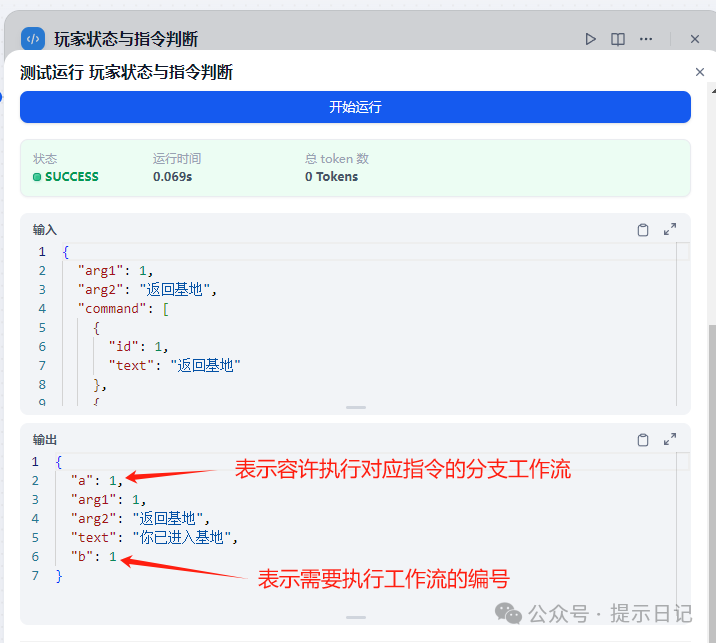This screenshot has height=643, width=716.
Task: Open the docs book icon in the header
Action: (618, 39)
